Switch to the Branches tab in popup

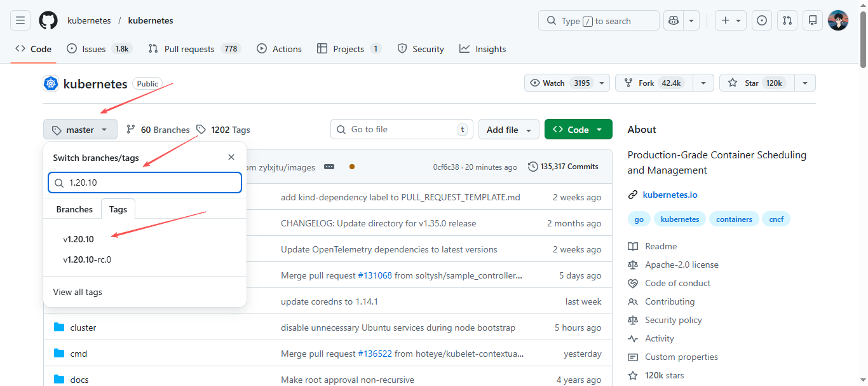74,209
